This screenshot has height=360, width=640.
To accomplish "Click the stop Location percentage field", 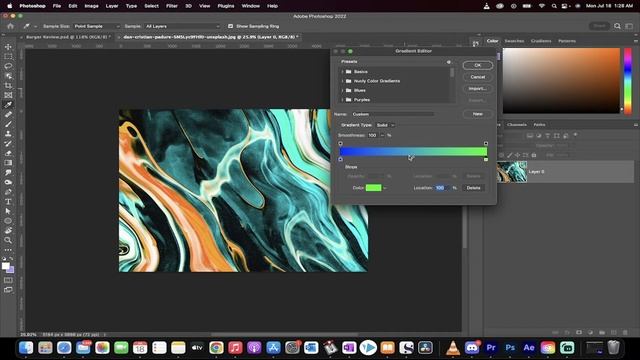I will pyautogui.click(x=441, y=188).
